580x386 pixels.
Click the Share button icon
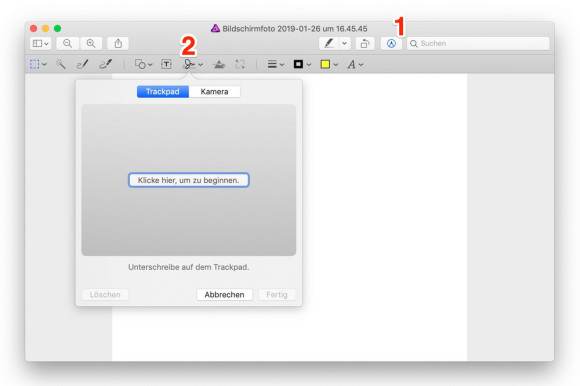[118, 43]
